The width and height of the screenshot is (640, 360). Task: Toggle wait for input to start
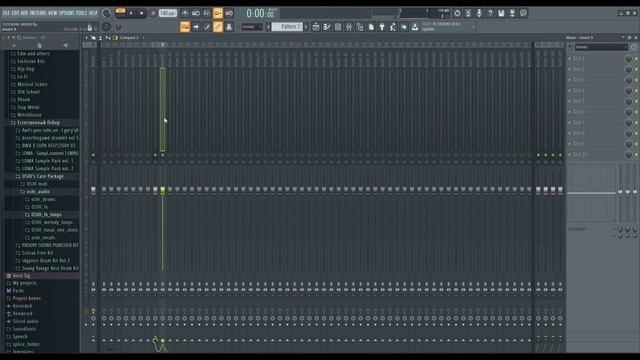point(196,13)
